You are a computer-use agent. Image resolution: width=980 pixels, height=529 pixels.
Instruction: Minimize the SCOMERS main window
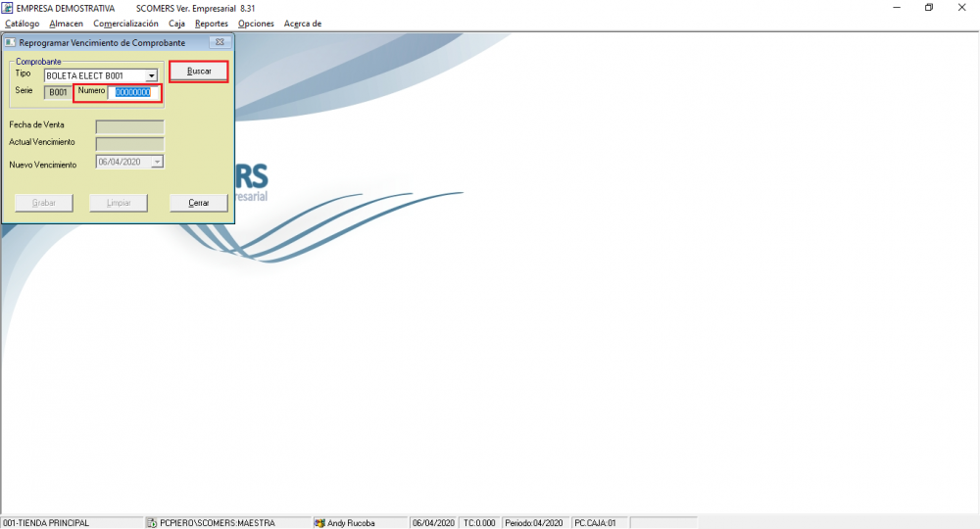tap(897, 8)
